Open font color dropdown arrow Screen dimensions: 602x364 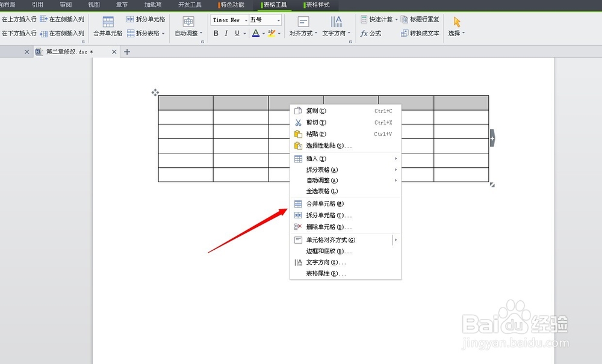tap(264, 34)
